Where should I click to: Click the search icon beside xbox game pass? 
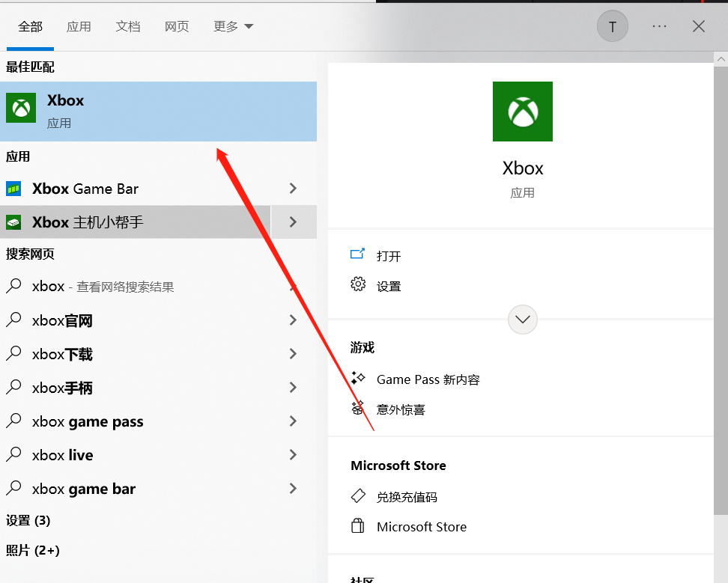point(13,421)
